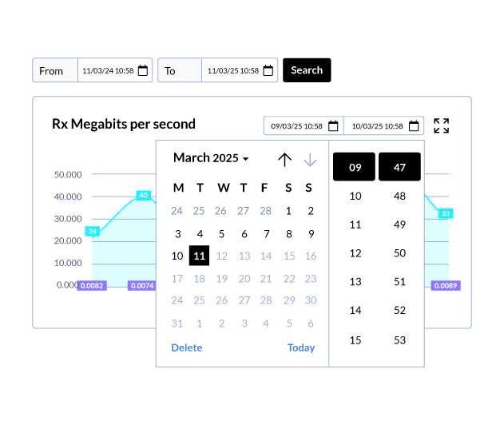Click chart data point labeled 40
Image resolution: width=504 pixels, height=425 pixels.
[143, 196]
